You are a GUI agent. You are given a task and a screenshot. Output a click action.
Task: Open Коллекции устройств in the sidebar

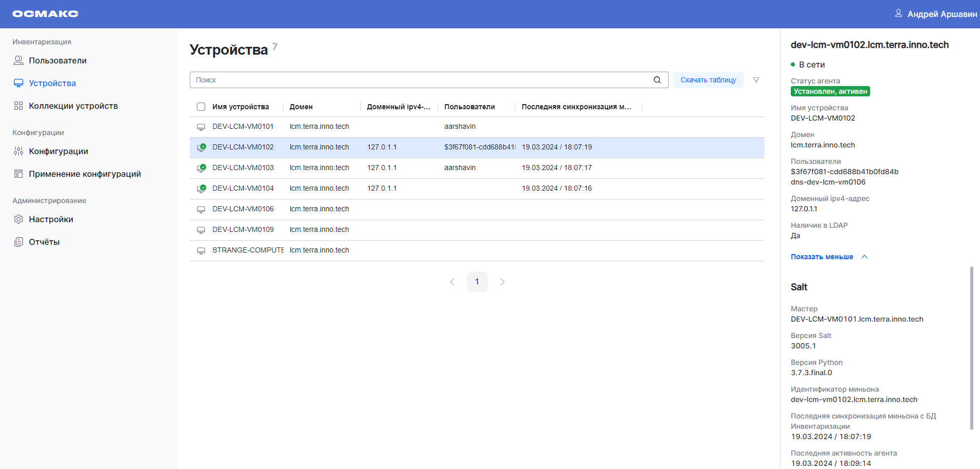point(73,106)
